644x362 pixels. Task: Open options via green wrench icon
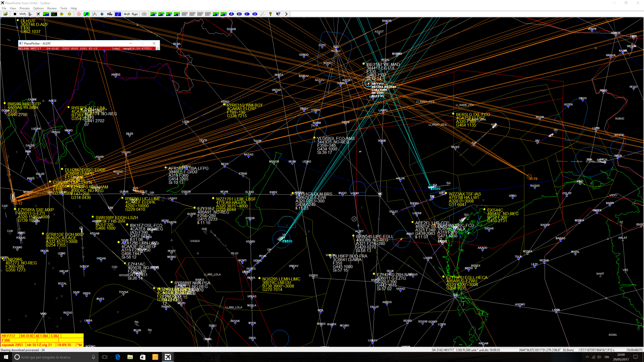click(87, 14)
